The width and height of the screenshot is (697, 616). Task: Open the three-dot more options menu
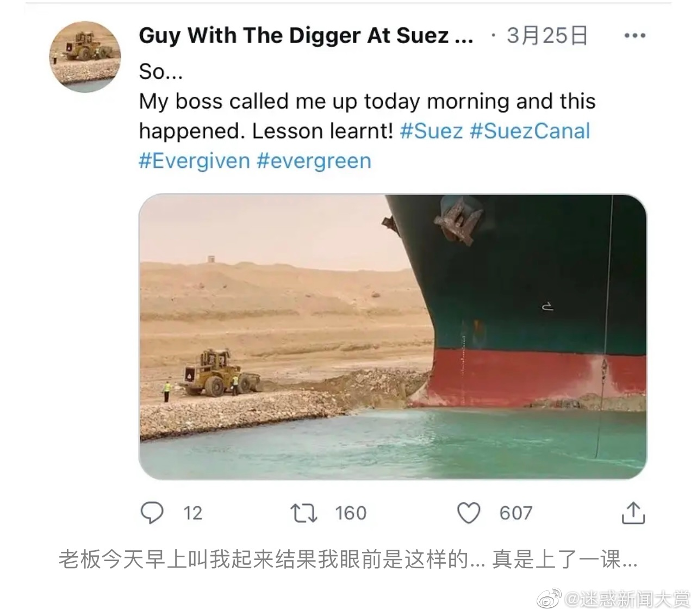pos(634,36)
